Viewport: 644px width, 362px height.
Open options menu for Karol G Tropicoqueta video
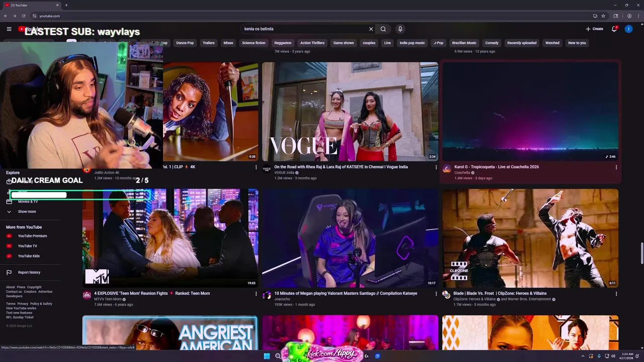click(616, 167)
